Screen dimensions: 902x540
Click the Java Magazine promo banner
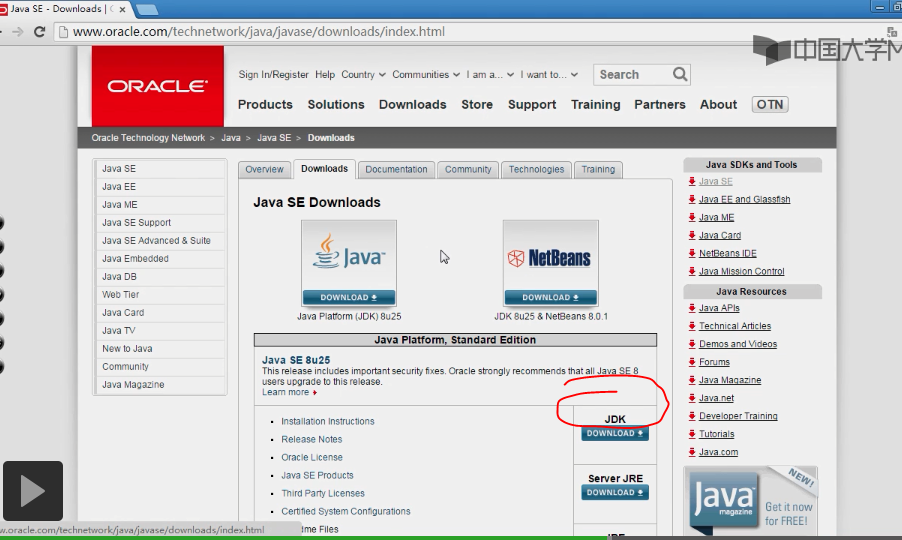[750, 501]
